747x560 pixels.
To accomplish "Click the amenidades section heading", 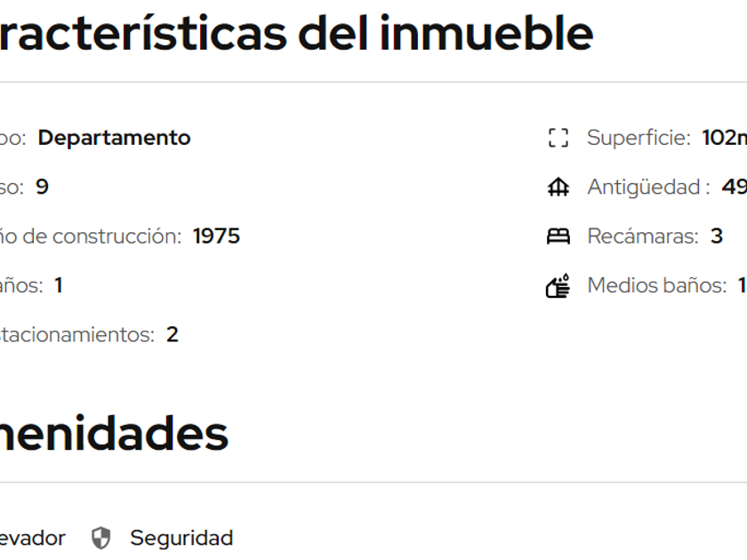I will coord(114,434).
